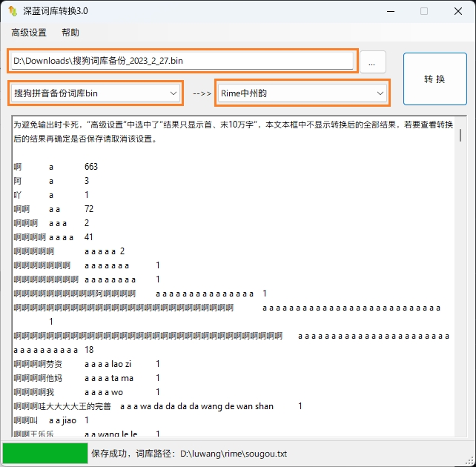Maximize the 深蓝词库转换 window
This screenshot has width=476, height=467.
pyautogui.click(x=424, y=11)
